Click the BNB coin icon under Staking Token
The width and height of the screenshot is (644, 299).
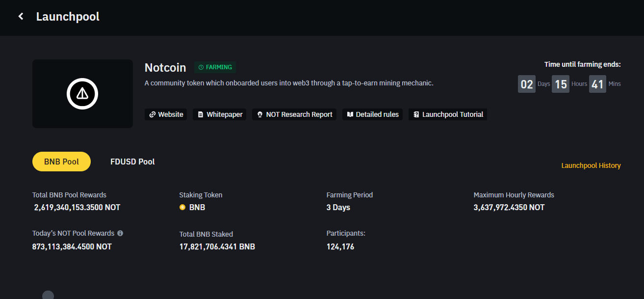[182, 207]
